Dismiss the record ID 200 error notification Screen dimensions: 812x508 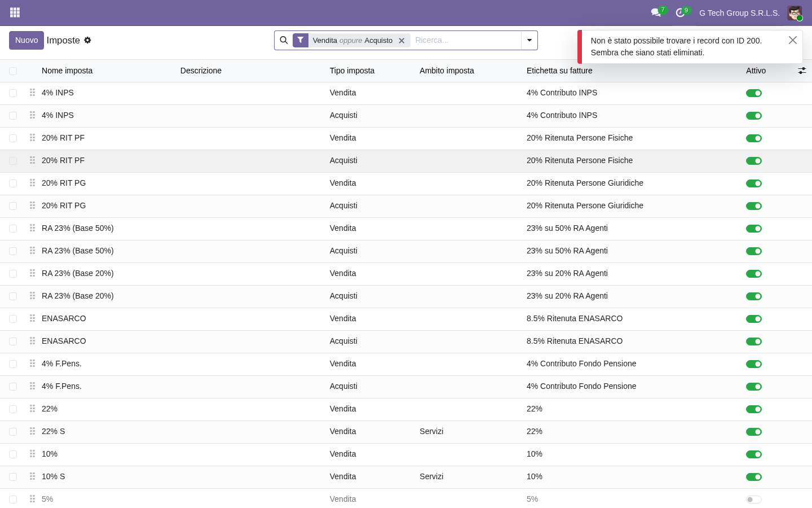pyautogui.click(x=792, y=40)
